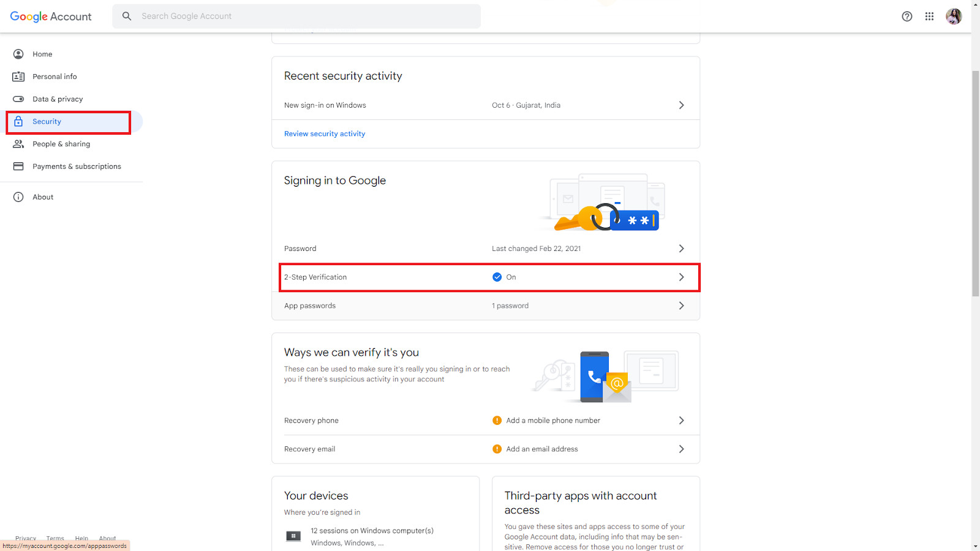Click the Data & privacy toggle icon
The height and width of the screenshot is (551, 980).
[x=18, y=99]
